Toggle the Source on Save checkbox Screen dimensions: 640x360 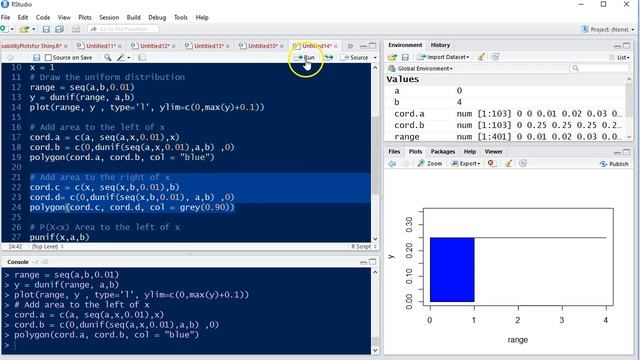click(x=48, y=58)
